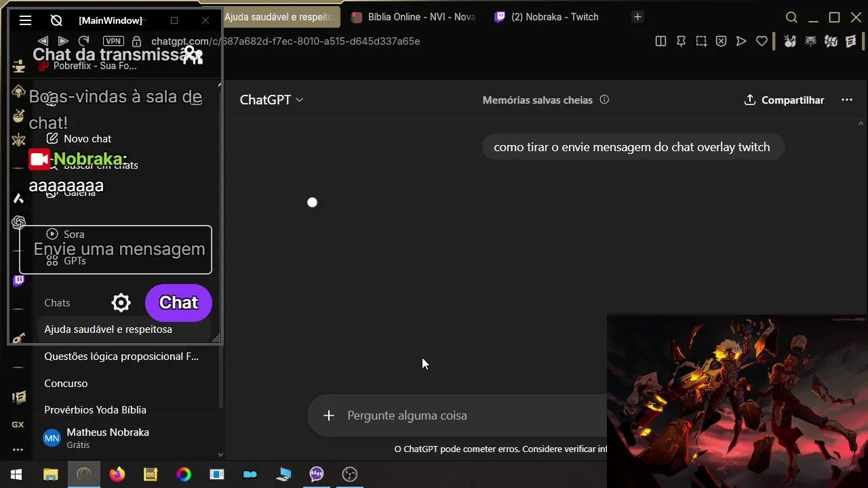Start a Novo chat in ChatGPT sidebar
The height and width of the screenshot is (488, 868).
(x=79, y=139)
